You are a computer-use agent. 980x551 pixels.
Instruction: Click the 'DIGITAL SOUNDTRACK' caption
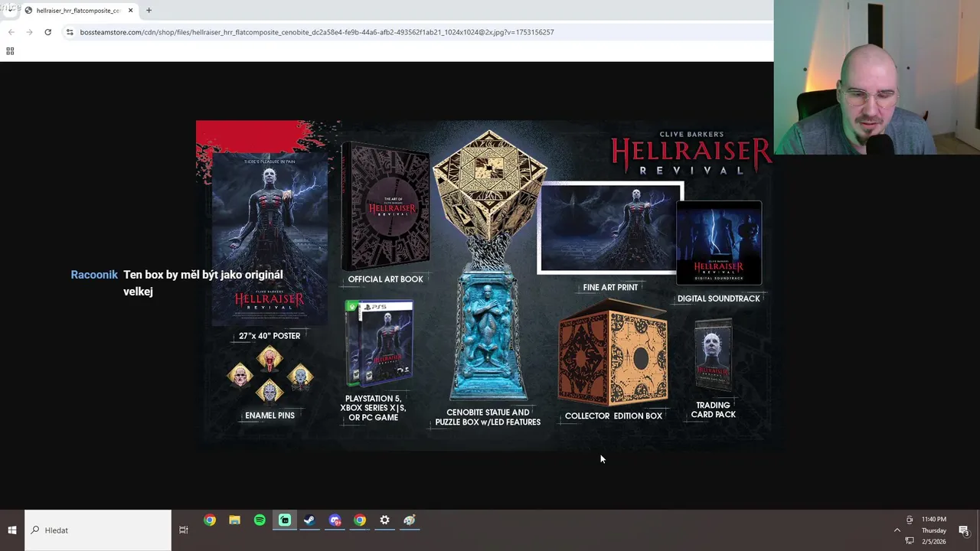point(718,298)
